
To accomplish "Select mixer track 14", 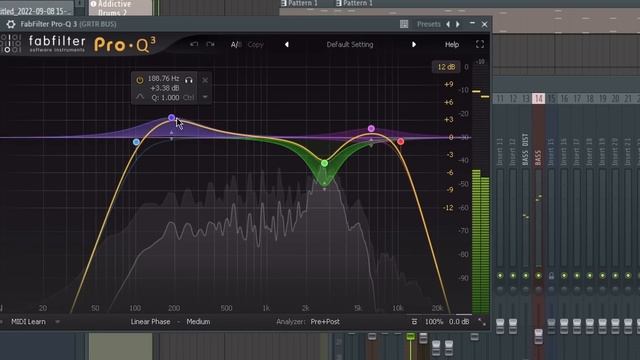I will pyautogui.click(x=539, y=98).
